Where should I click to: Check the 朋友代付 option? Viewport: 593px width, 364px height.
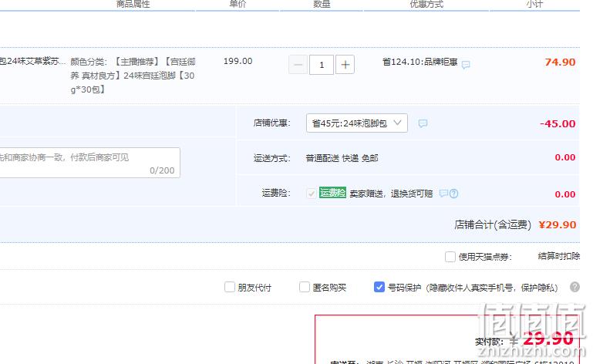point(230,287)
